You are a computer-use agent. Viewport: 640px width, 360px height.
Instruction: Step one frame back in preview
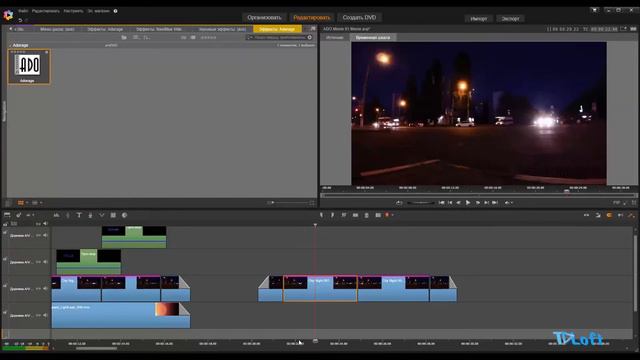[x=458, y=202]
